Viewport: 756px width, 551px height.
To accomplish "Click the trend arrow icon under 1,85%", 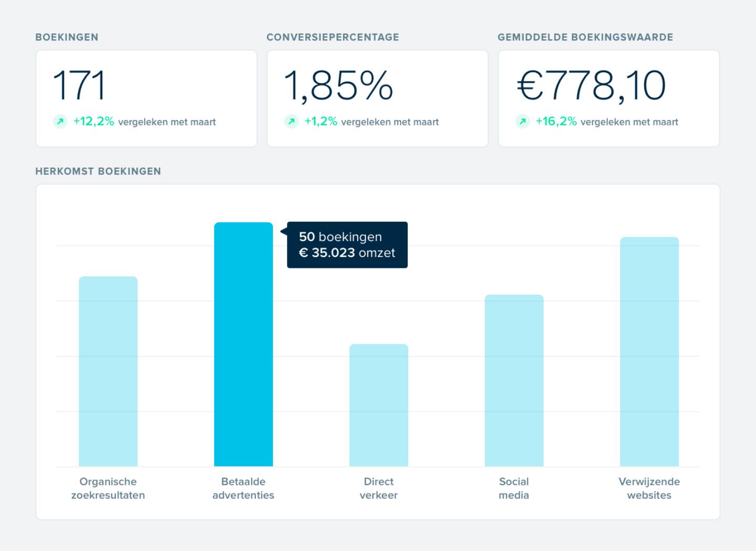I will coord(291,122).
